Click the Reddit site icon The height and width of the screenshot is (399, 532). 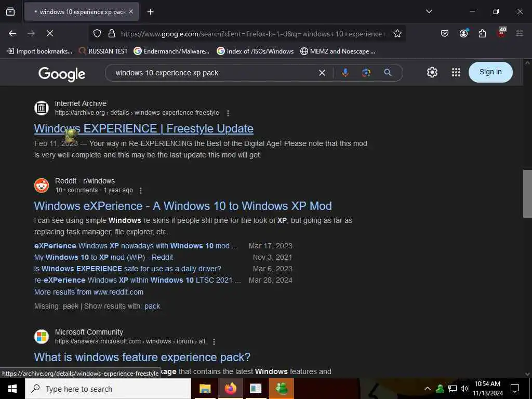click(42, 185)
